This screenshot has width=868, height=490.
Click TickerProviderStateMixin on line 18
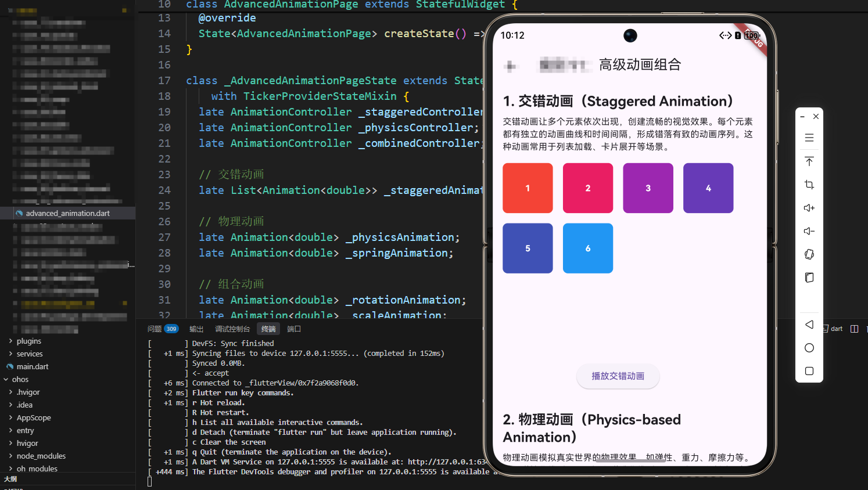[x=320, y=96]
